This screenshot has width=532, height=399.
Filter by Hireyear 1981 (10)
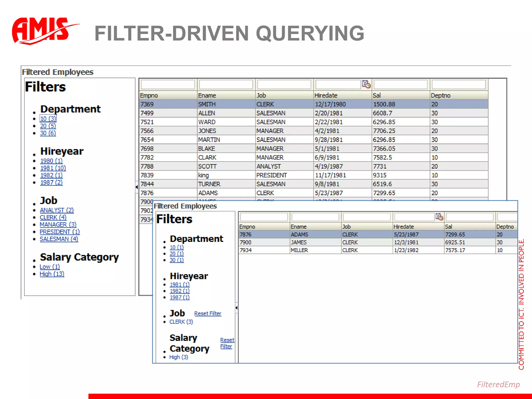click(53, 168)
